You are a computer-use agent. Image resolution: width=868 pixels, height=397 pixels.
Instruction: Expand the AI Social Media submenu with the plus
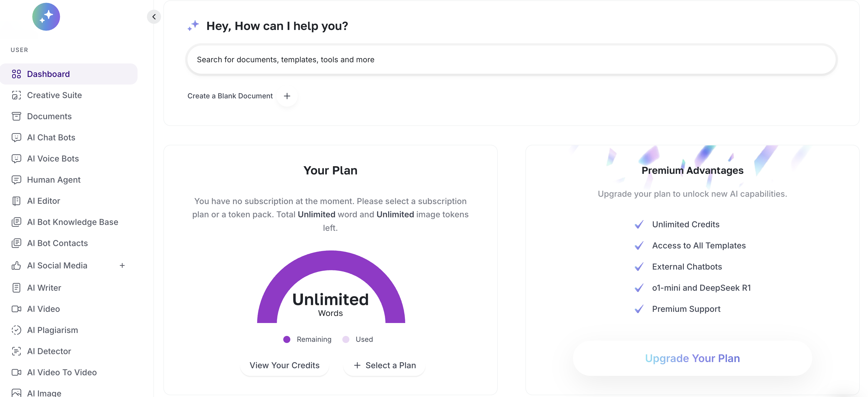tap(122, 266)
